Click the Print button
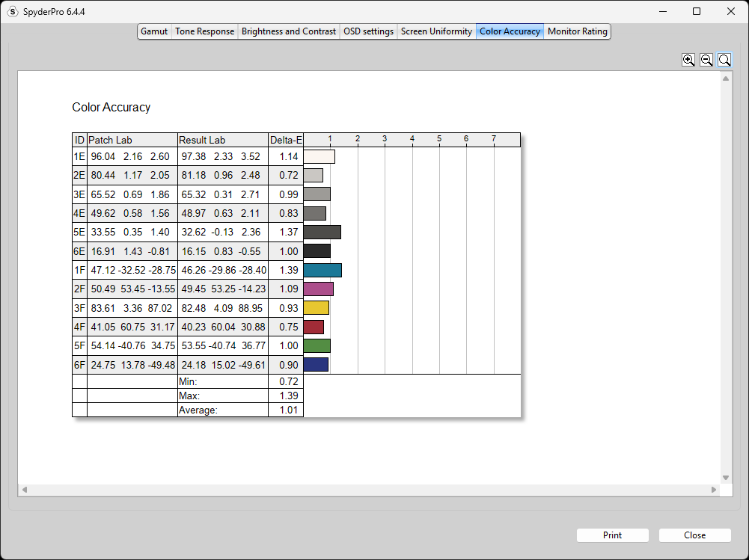This screenshot has width=749, height=560. [x=612, y=535]
